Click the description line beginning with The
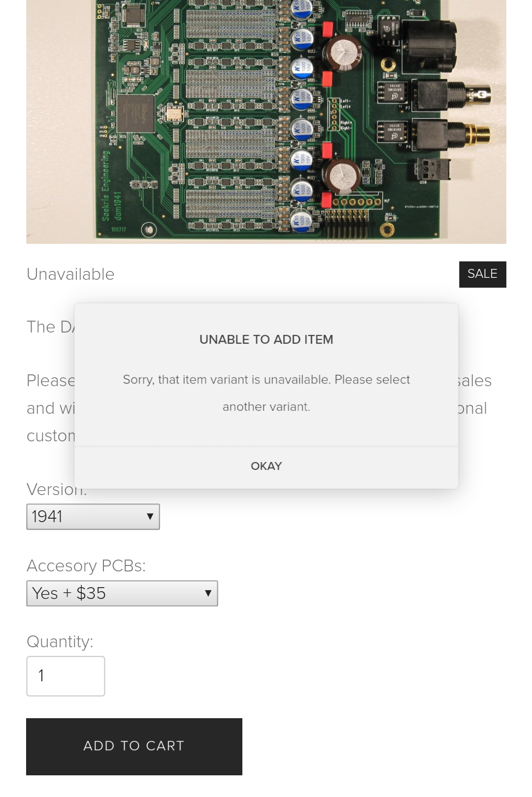The height and width of the screenshot is (797, 532). coord(51,327)
